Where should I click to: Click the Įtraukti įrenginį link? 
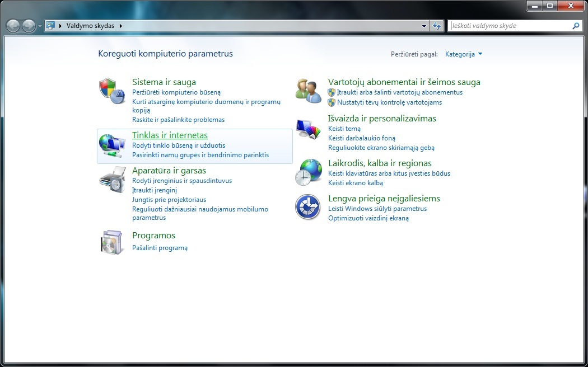[x=155, y=190]
